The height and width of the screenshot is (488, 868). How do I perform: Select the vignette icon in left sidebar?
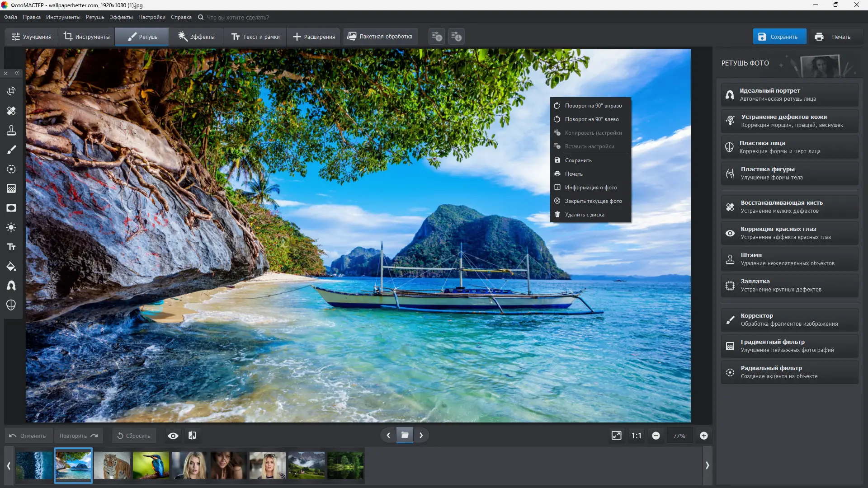pos(11,208)
